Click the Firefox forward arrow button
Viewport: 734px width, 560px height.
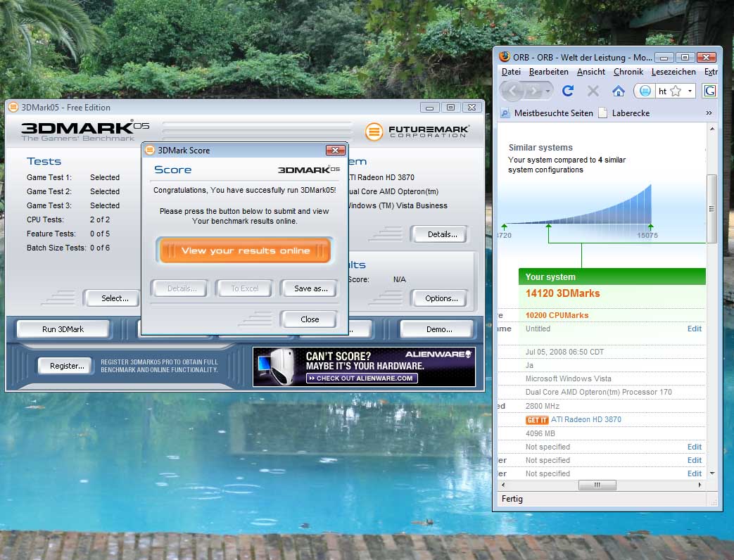[x=533, y=91]
